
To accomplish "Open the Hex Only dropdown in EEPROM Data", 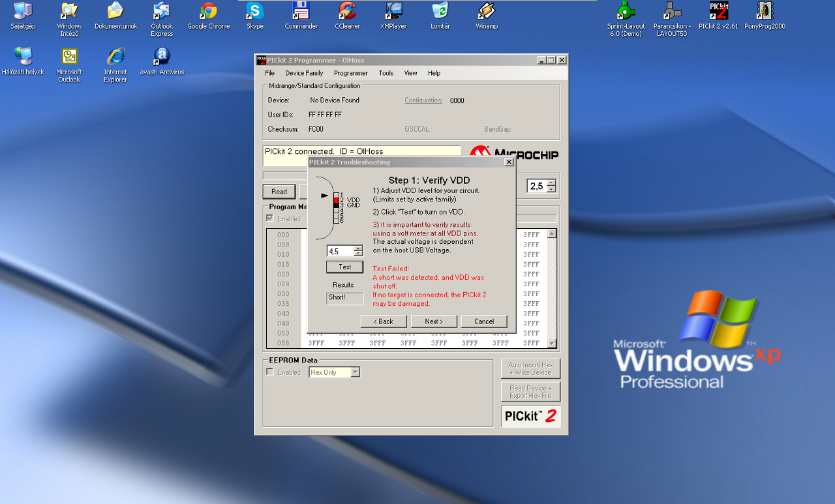I will pos(356,372).
